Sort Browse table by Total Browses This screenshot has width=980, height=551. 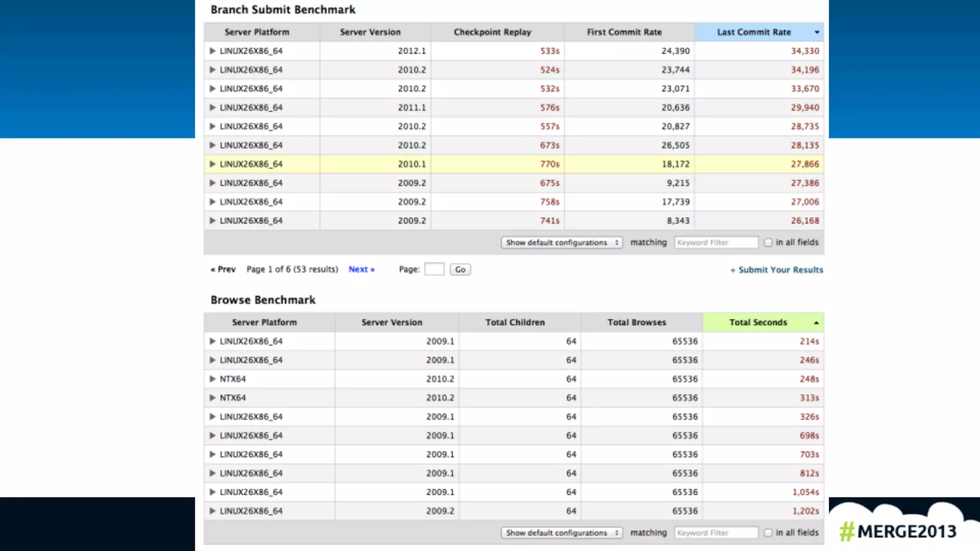(636, 322)
